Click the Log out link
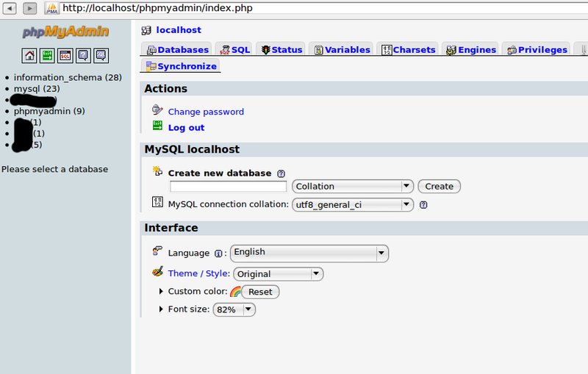Screen dimensions: 588x374 coord(186,127)
